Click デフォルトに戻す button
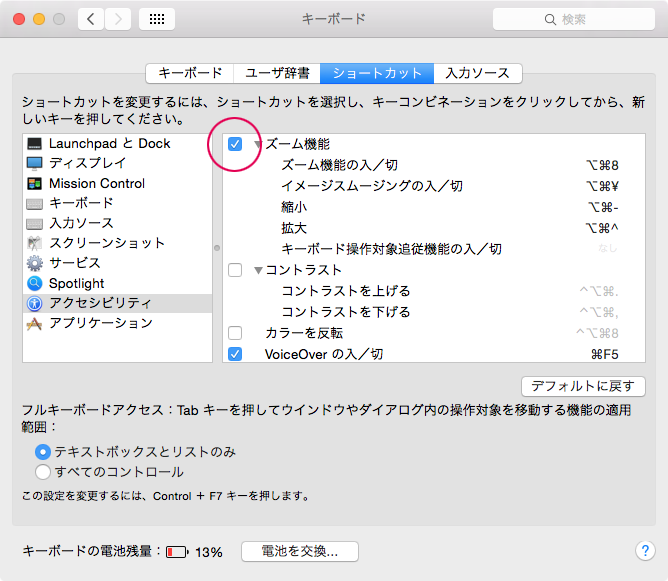This screenshot has width=668, height=581. [583, 386]
